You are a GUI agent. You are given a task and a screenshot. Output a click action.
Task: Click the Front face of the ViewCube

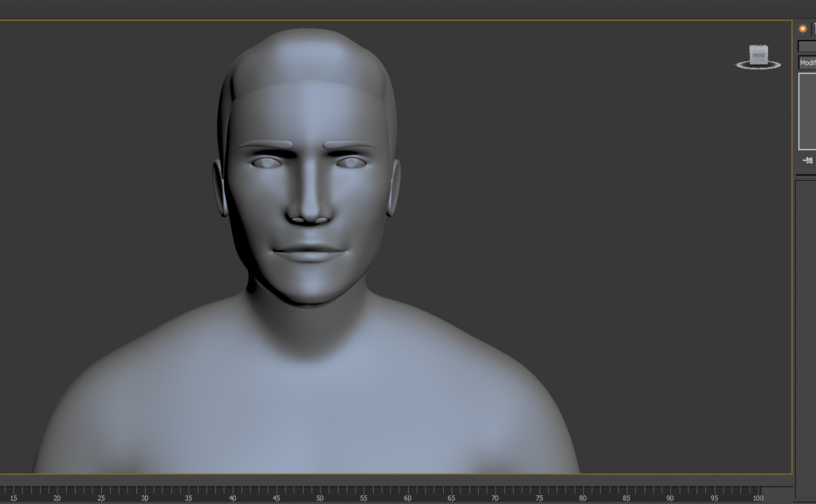758,55
